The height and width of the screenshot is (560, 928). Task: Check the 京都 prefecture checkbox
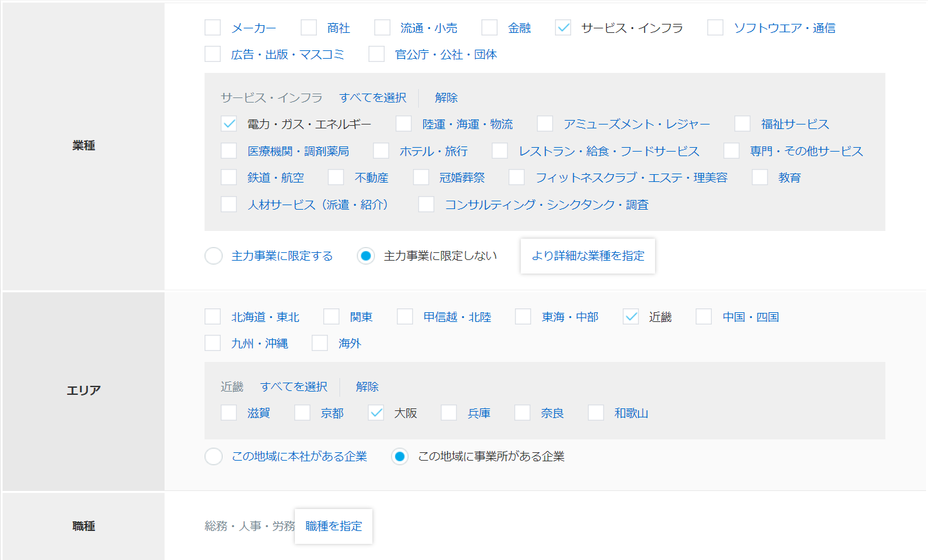302,412
